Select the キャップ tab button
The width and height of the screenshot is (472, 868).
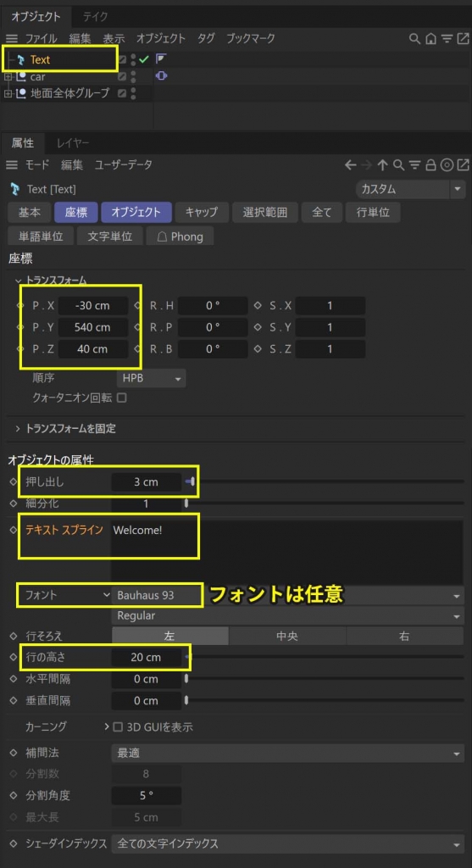coord(202,211)
